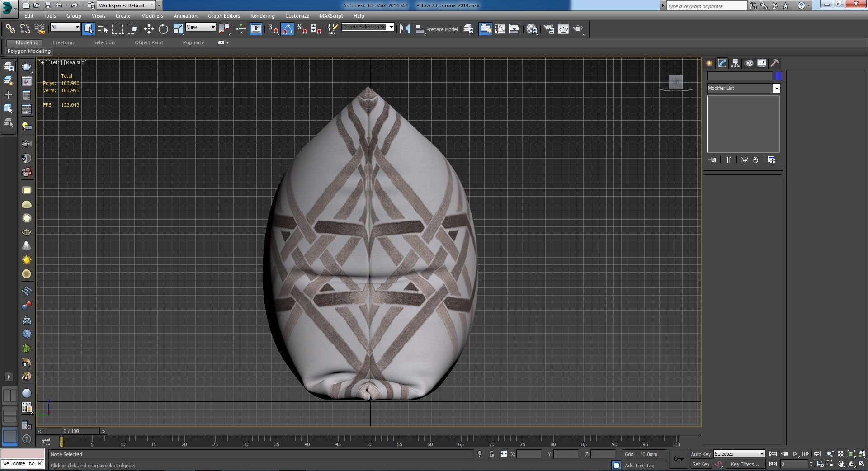The width and height of the screenshot is (868, 471).
Task: Click the Pin Stack icon
Action: 712,160
